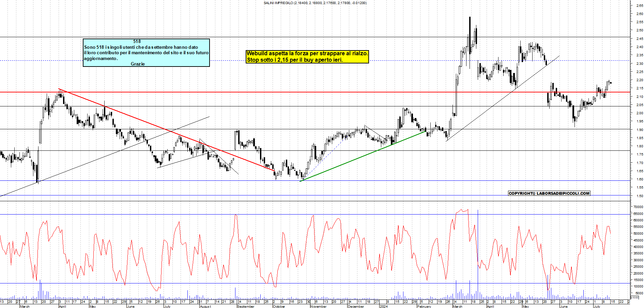This screenshot has height=308, width=644.
Task: Click the 1.75 price axis label
Action: tap(640, 155)
